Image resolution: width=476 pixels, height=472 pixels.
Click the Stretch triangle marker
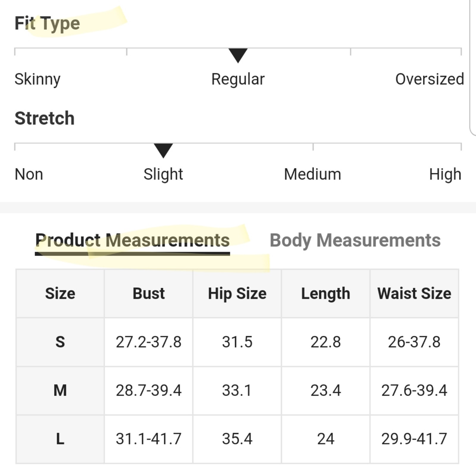coord(163,151)
